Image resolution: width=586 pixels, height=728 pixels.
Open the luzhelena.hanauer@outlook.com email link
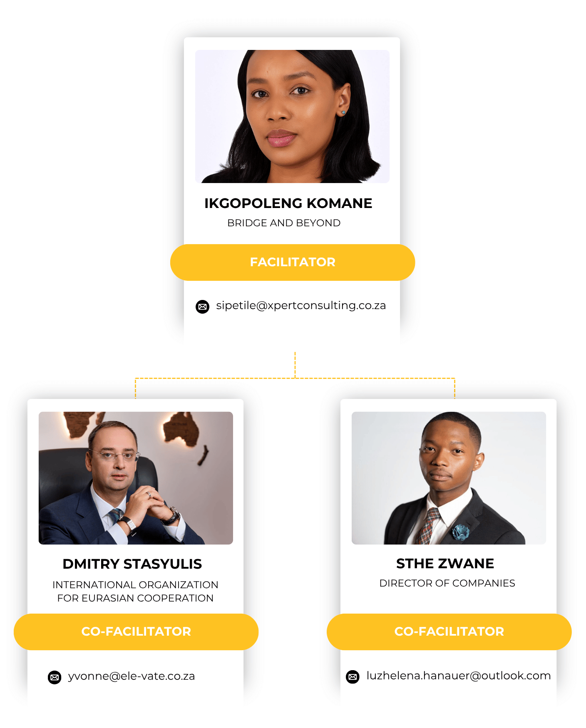459,676
